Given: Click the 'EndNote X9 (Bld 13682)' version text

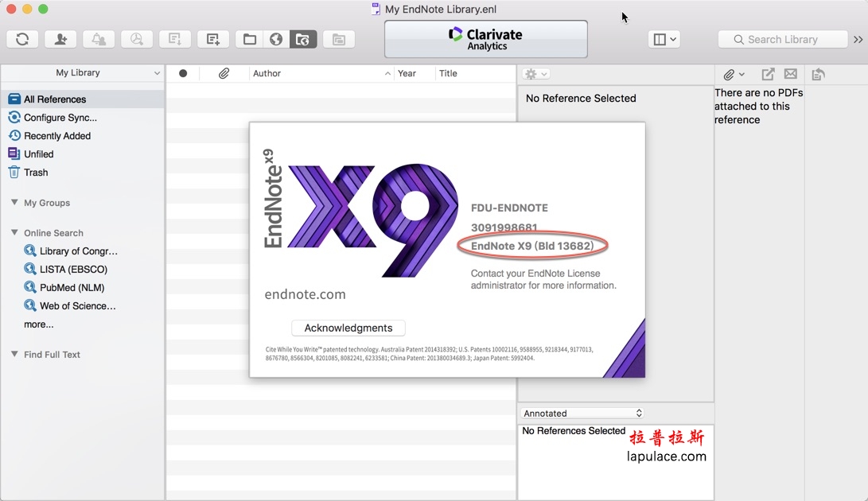Looking at the screenshot, I should click(x=532, y=246).
